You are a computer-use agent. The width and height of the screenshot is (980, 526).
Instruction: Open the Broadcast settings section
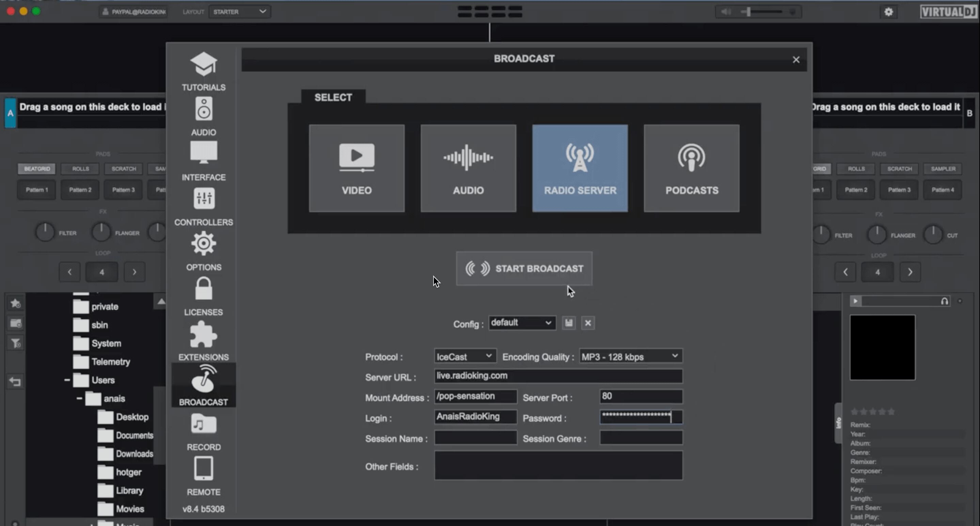point(204,385)
